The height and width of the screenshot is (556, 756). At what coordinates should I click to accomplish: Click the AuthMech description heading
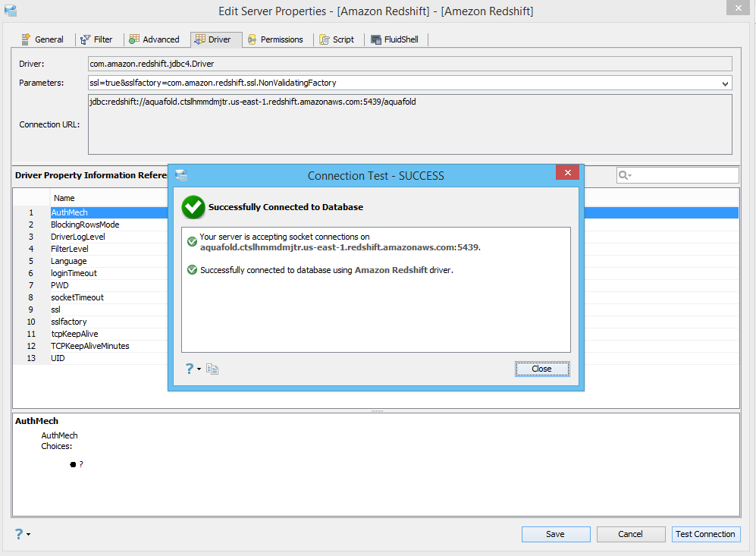pos(36,421)
